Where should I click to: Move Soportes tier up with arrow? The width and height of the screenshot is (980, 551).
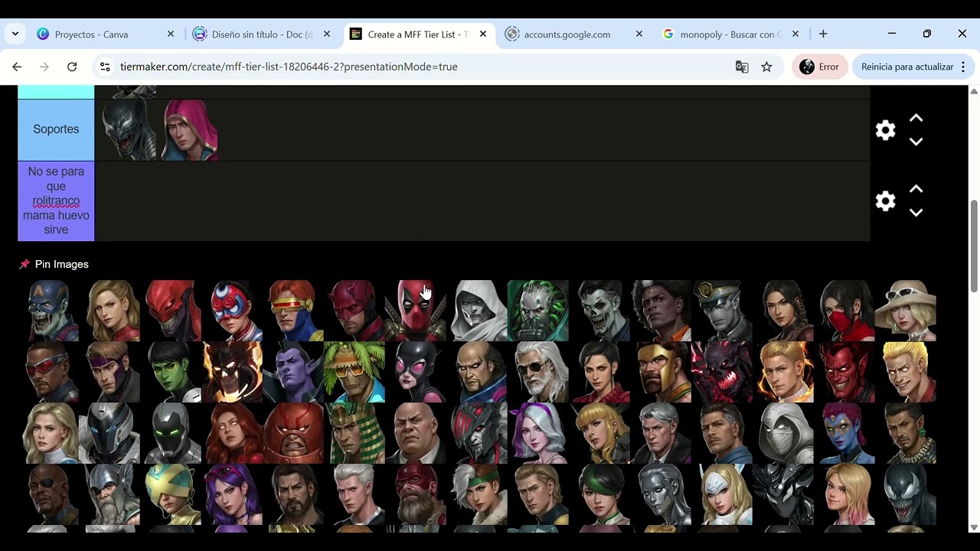916,119
